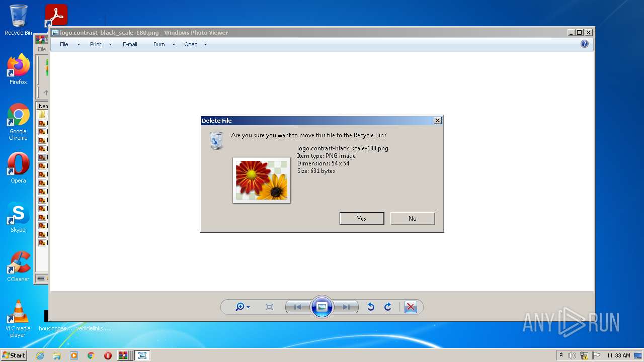Click the Action Center flag icon
This screenshot has width=644, height=362.
pos(596,355)
